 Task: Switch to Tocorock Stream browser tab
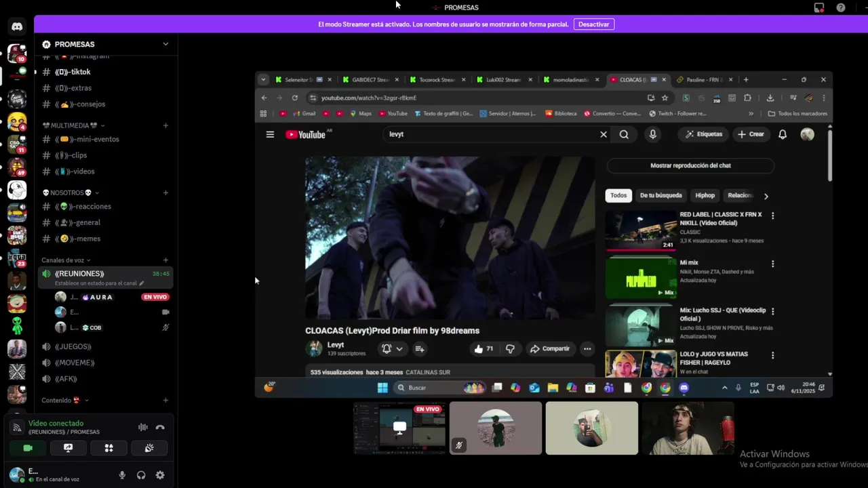437,79
